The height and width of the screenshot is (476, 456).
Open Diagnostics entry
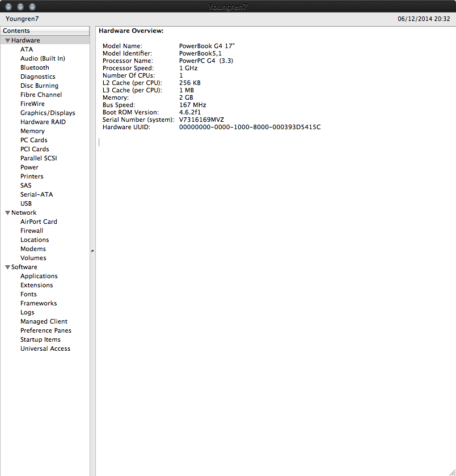(x=37, y=76)
